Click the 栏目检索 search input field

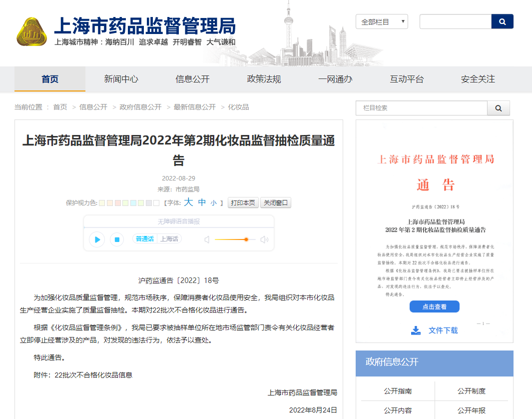(421, 108)
